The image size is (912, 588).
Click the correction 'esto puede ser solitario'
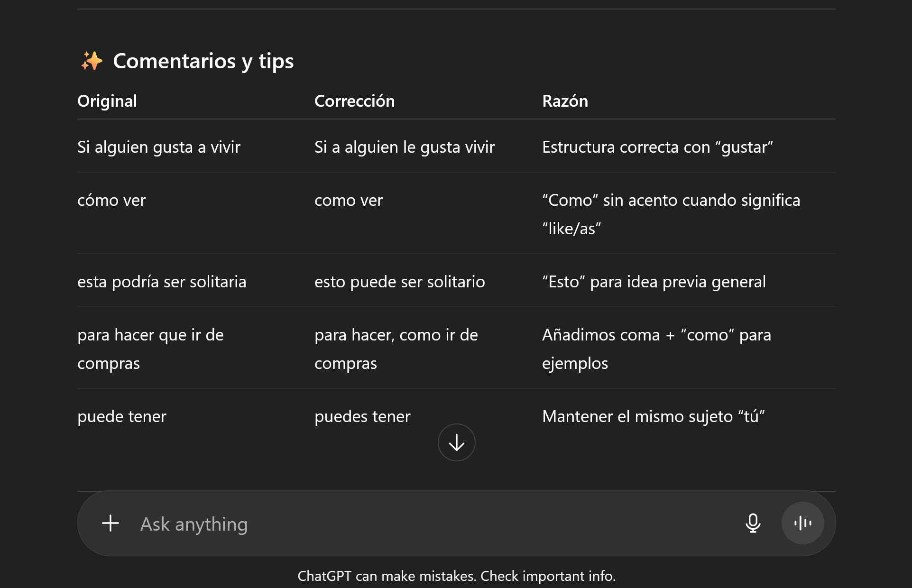(399, 282)
